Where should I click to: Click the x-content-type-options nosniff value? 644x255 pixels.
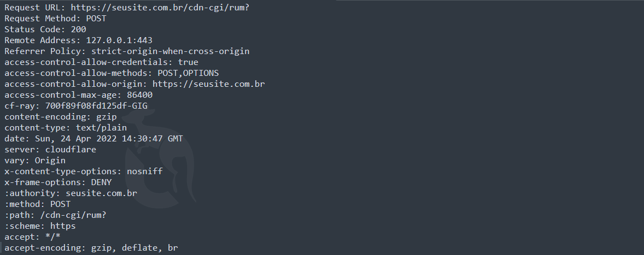pyautogui.click(x=144, y=171)
